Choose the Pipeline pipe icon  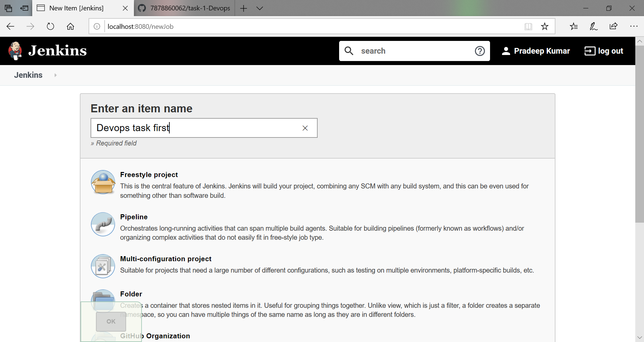click(103, 224)
